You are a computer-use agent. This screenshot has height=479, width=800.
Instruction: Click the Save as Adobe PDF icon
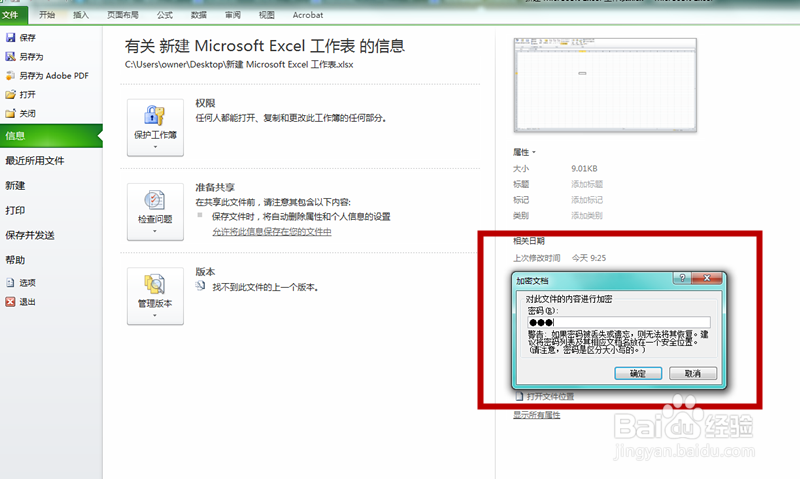tap(10, 75)
